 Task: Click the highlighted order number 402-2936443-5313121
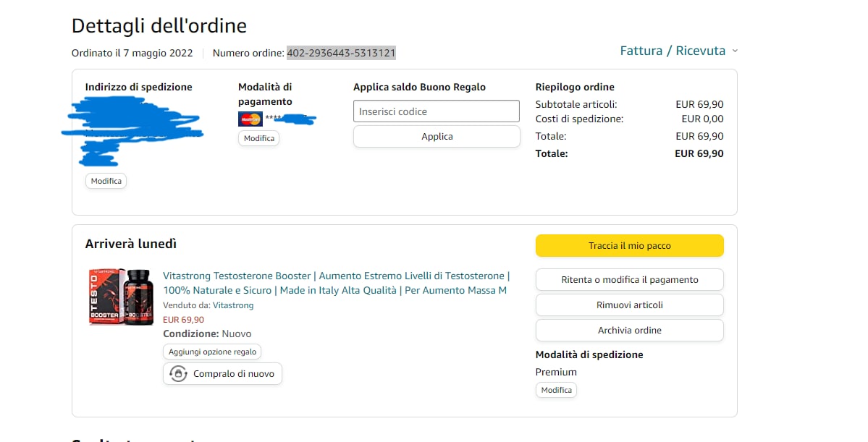pos(341,53)
